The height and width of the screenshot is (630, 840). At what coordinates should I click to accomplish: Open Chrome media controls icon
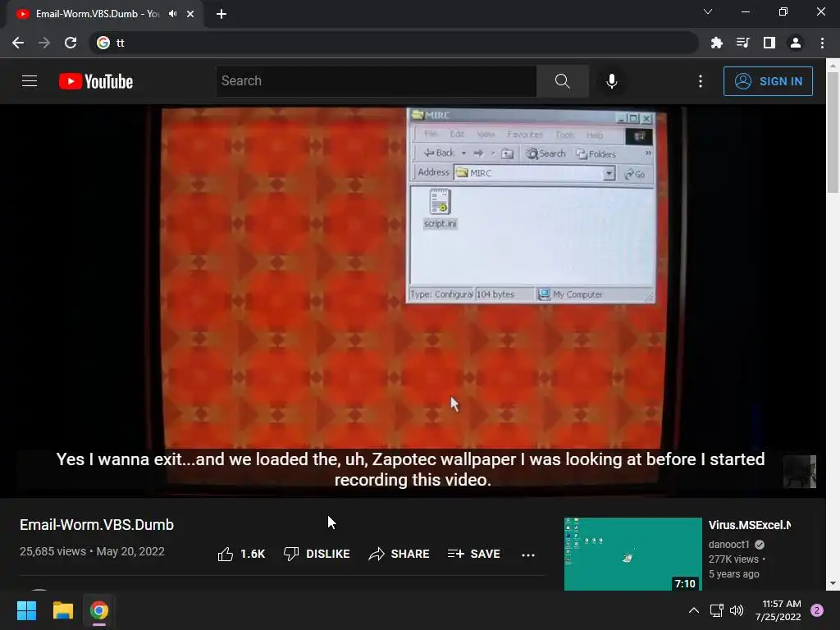[x=742, y=43]
